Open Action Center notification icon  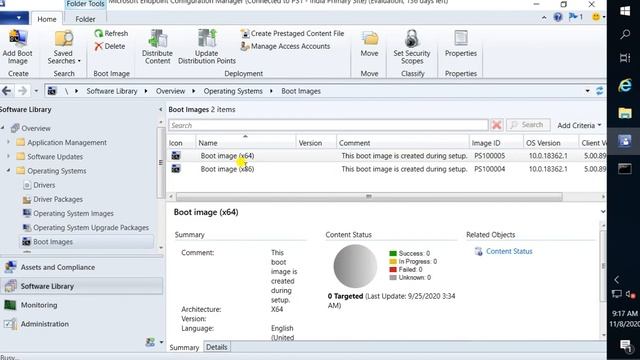tap(625, 346)
